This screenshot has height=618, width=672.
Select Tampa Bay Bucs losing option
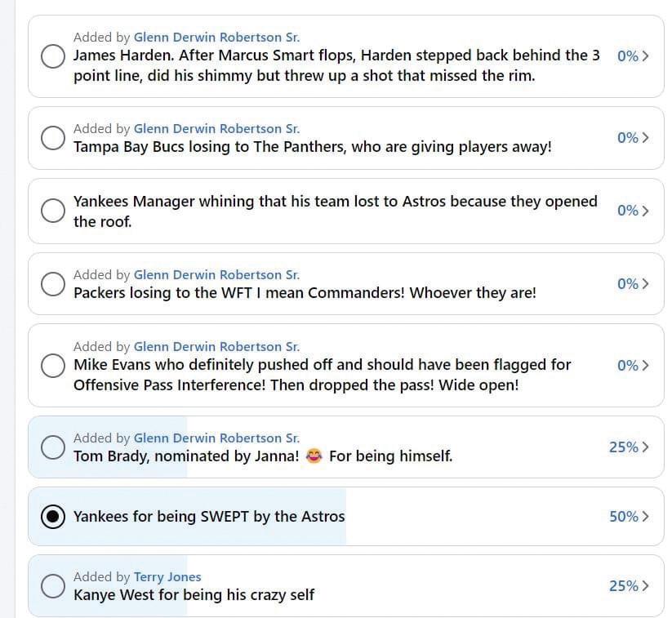pos(53,138)
